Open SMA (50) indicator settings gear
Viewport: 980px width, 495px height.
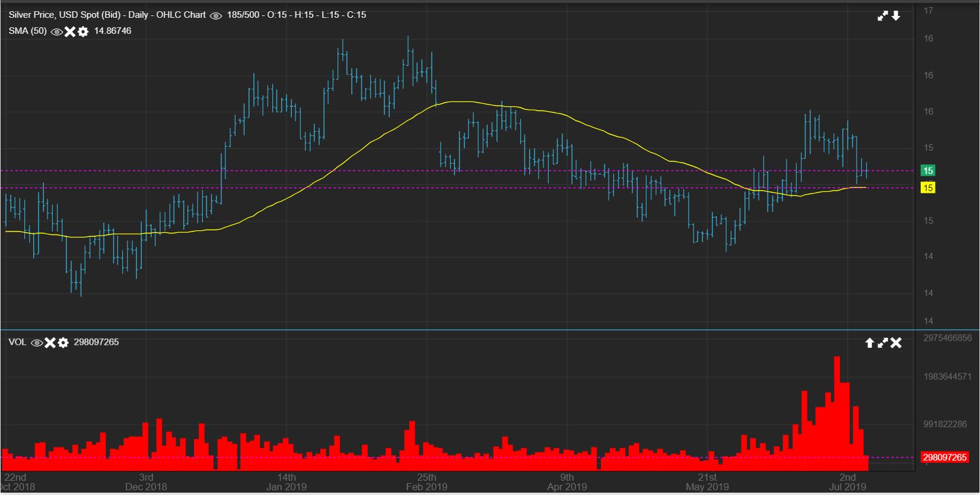[x=83, y=31]
